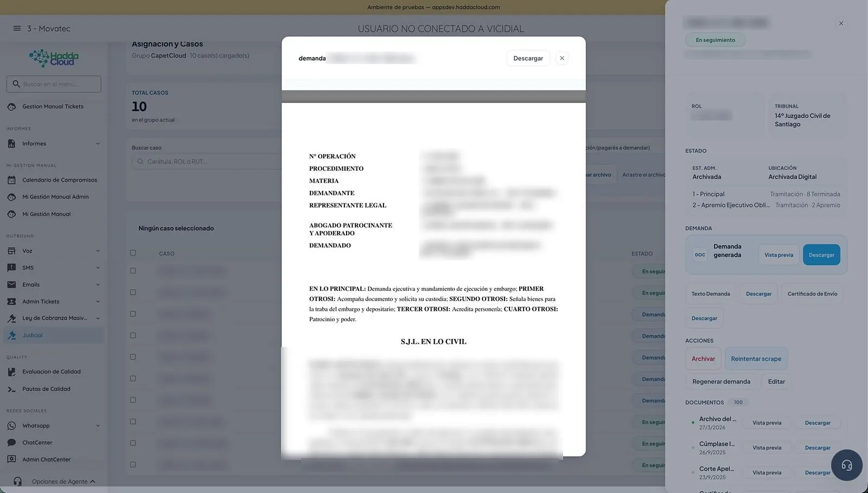Click the Hadda Cloud logo

(54, 58)
